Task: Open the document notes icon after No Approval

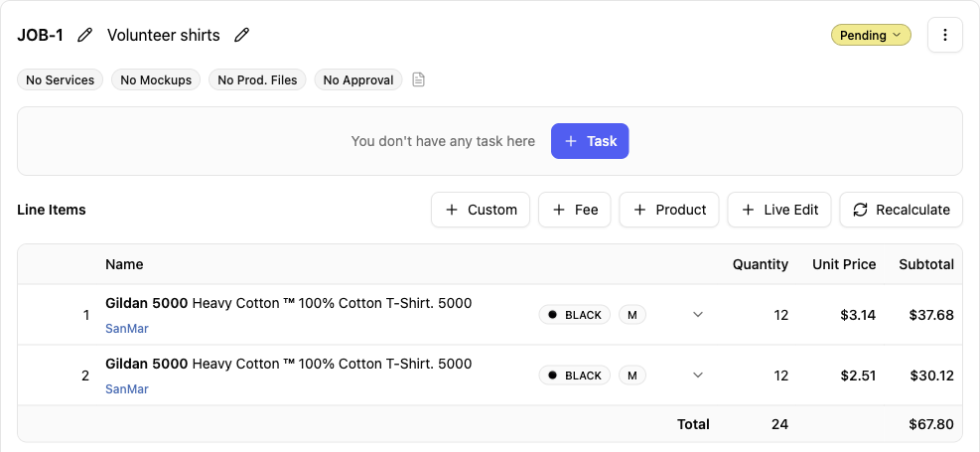Action: click(x=419, y=80)
